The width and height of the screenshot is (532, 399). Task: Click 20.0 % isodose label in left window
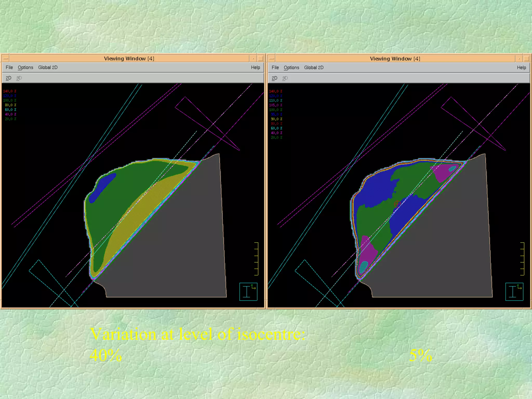(x=11, y=119)
